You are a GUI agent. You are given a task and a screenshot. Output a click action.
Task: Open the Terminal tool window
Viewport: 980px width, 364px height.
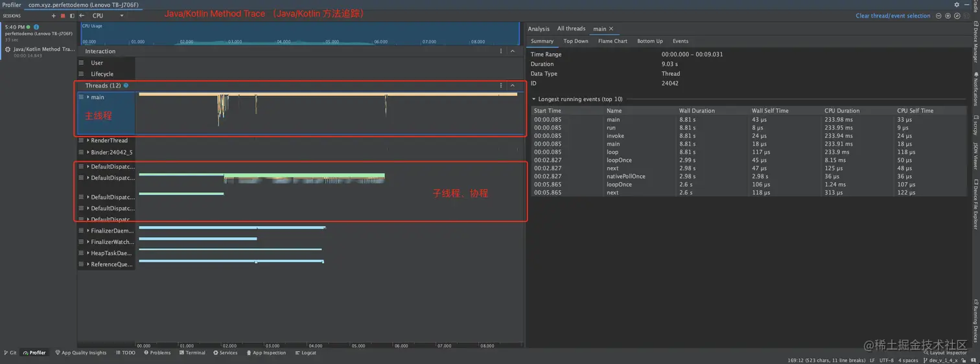click(192, 353)
